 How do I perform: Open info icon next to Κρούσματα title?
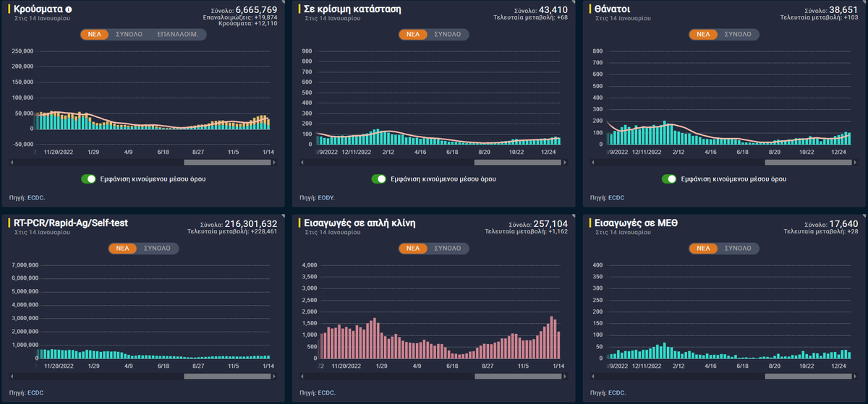pyautogui.click(x=69, y=10)
